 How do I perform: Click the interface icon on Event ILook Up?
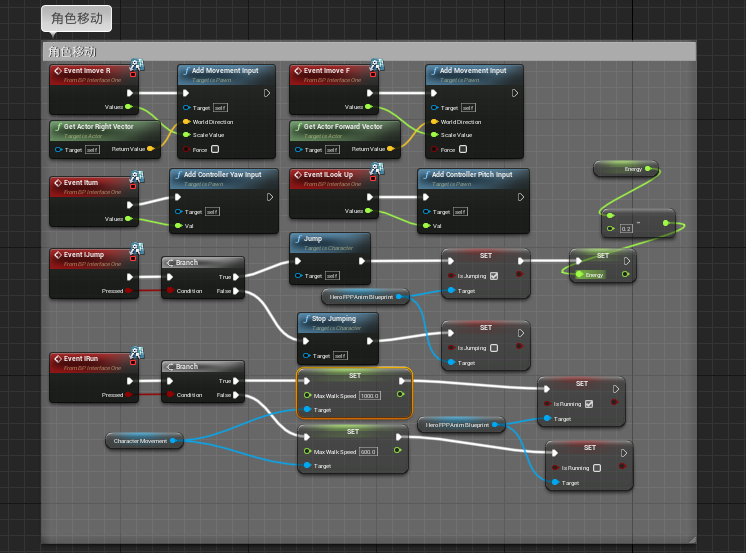(x=377, y=168)
